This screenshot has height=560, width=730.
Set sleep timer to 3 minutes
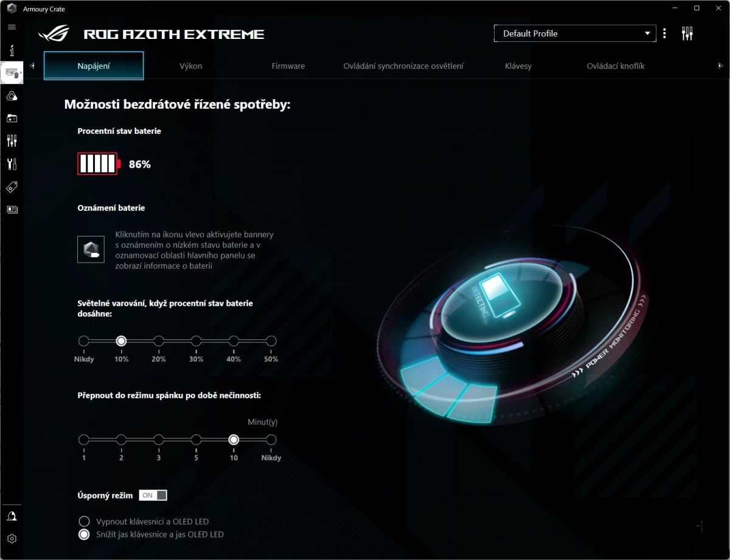coord(159,440)
